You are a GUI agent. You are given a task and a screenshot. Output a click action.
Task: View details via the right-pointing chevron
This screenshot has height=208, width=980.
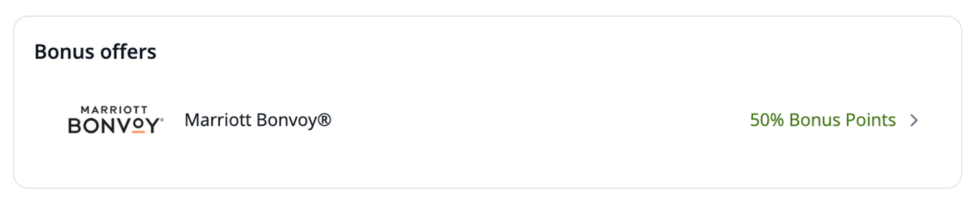tap(914, 120)
